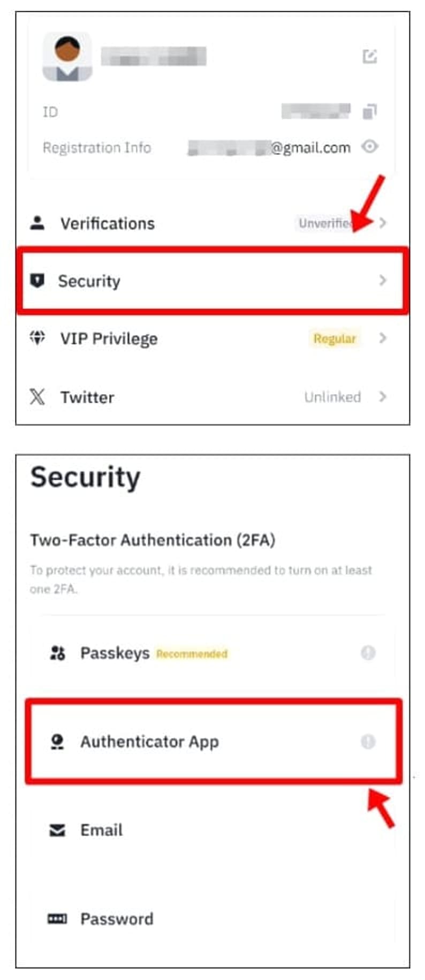Click the Passkeys info alert icon
Screen dimensions: 425x980
[x=368, y=653]
